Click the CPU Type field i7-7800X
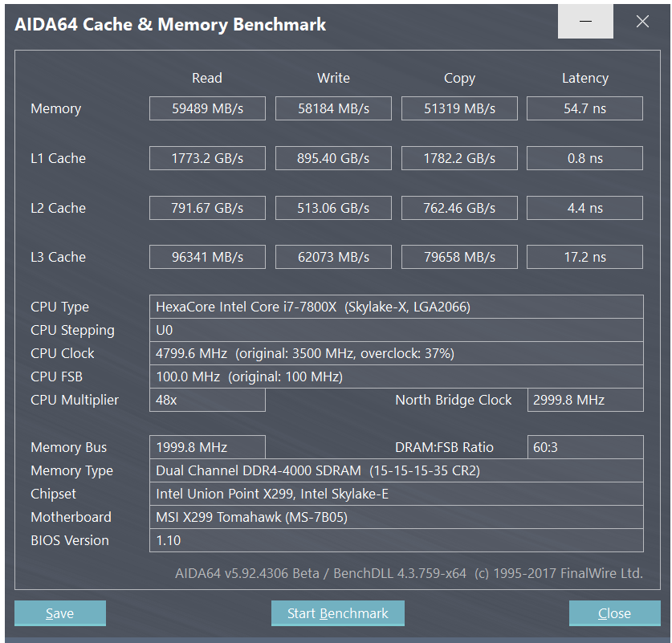 (x=397, y=307)
